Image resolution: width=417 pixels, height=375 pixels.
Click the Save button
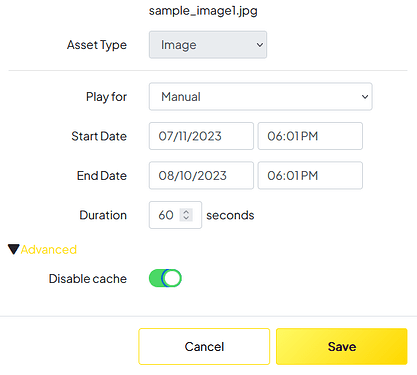pyautogui.click(x=342, y=346)
